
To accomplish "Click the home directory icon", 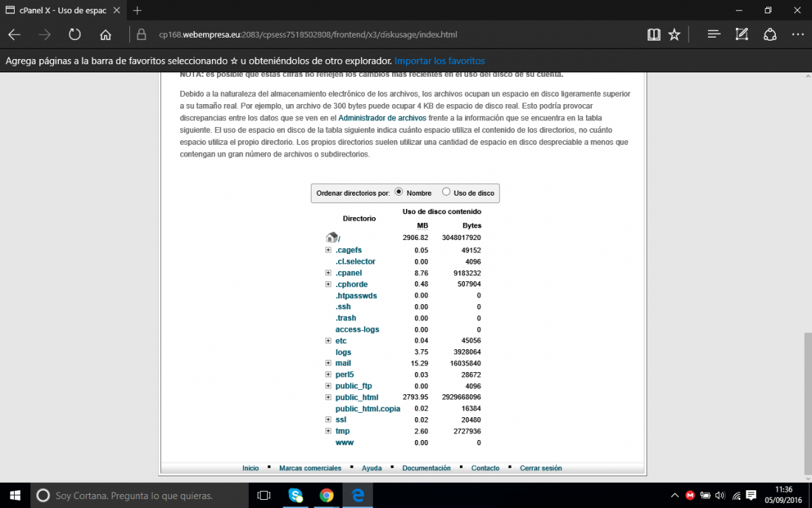I will pos(332,237).
